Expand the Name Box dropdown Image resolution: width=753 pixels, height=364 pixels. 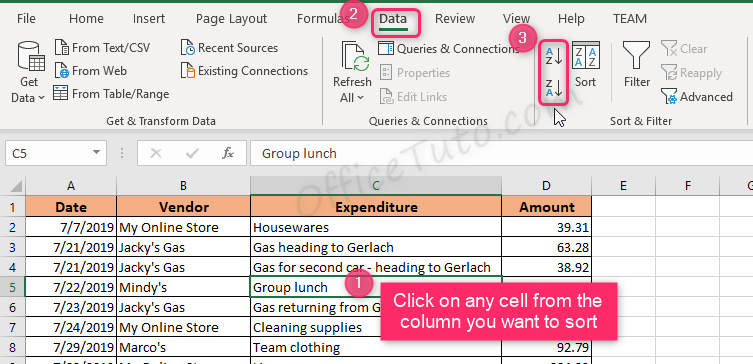[x=97, y=153]
